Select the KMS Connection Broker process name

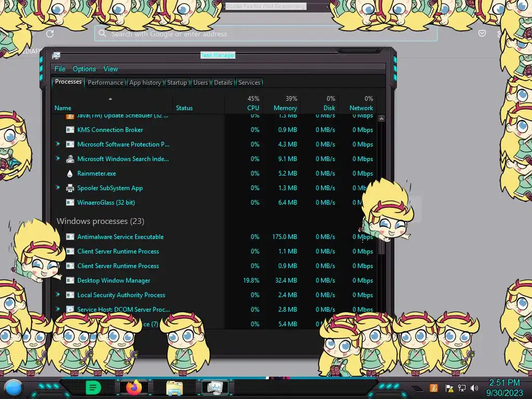[x=110, y=129]
